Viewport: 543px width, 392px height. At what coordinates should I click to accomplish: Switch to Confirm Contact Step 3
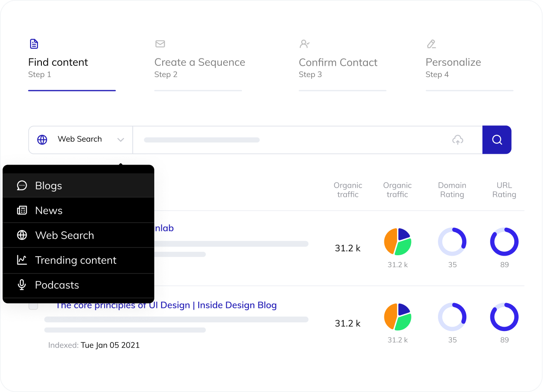(343, 65)
